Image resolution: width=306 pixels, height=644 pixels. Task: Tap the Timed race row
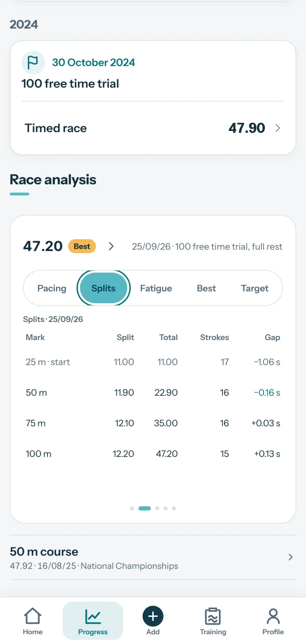[x=153, y=128]
